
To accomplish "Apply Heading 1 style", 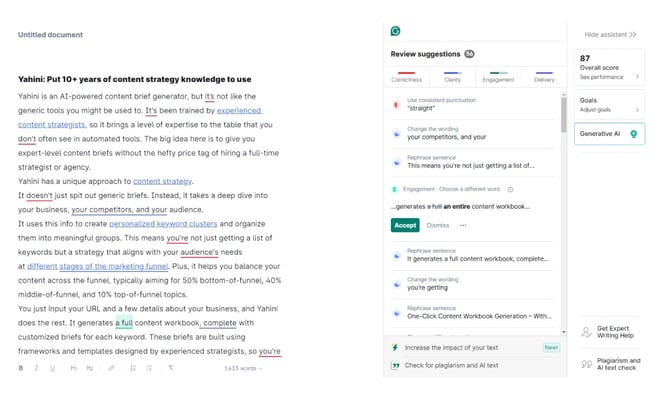I will 74,368.
